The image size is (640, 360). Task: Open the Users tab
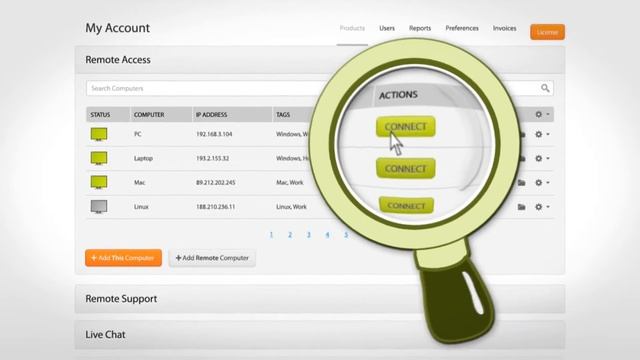pyautogui.click(x=387, y=28)
